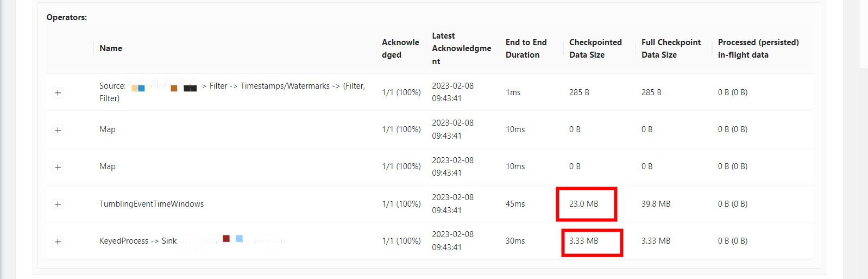Click the Operators section label
868x279 pixels.
pyautogui.click(x=67, y=17)
